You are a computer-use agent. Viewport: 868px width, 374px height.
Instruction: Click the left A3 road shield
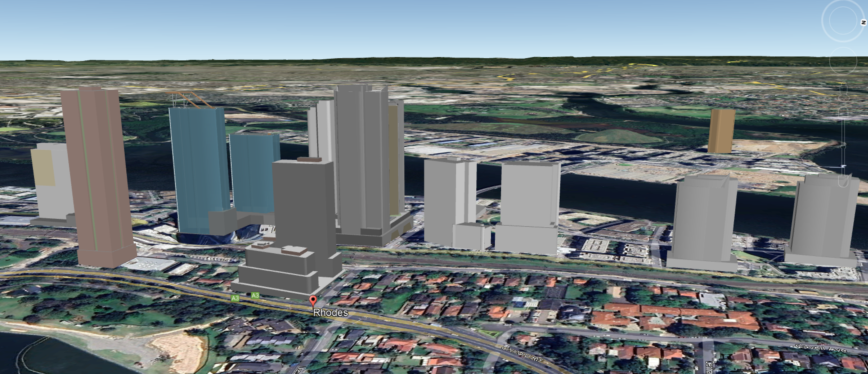(x=235, y=298)
